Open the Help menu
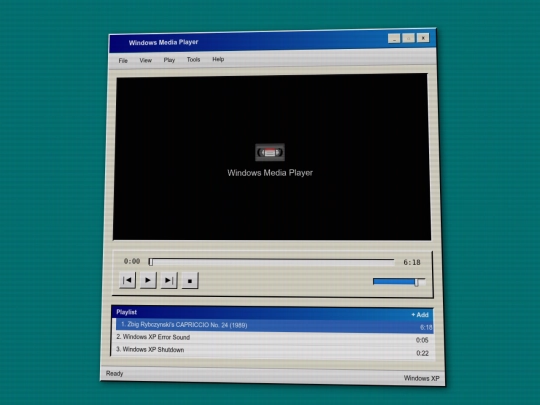Image resolution: width=540 pixels, height=405 pixels. point(218,59)
